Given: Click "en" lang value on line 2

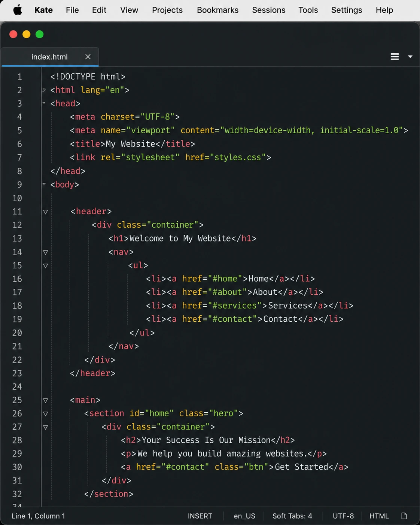Looking at the screenshot, I should coord(115,90).
